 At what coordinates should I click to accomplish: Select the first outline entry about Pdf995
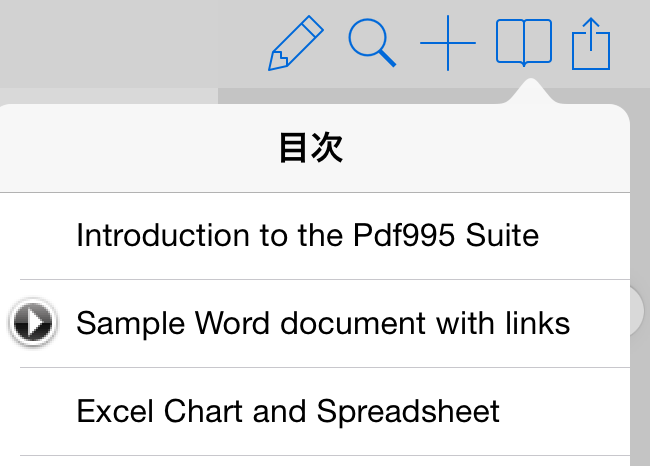pos(315,236)
